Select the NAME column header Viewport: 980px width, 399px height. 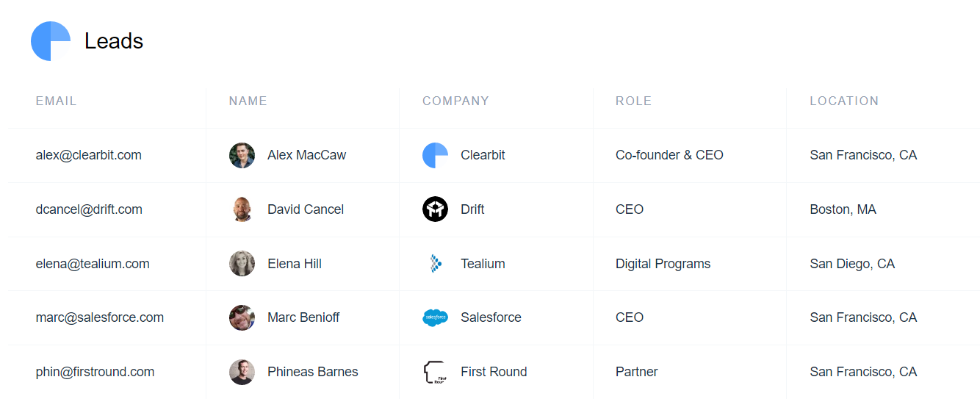coord(248,101)
